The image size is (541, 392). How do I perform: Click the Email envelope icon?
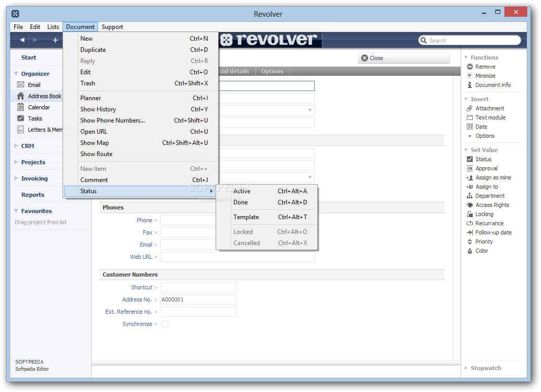coord(21,84)
